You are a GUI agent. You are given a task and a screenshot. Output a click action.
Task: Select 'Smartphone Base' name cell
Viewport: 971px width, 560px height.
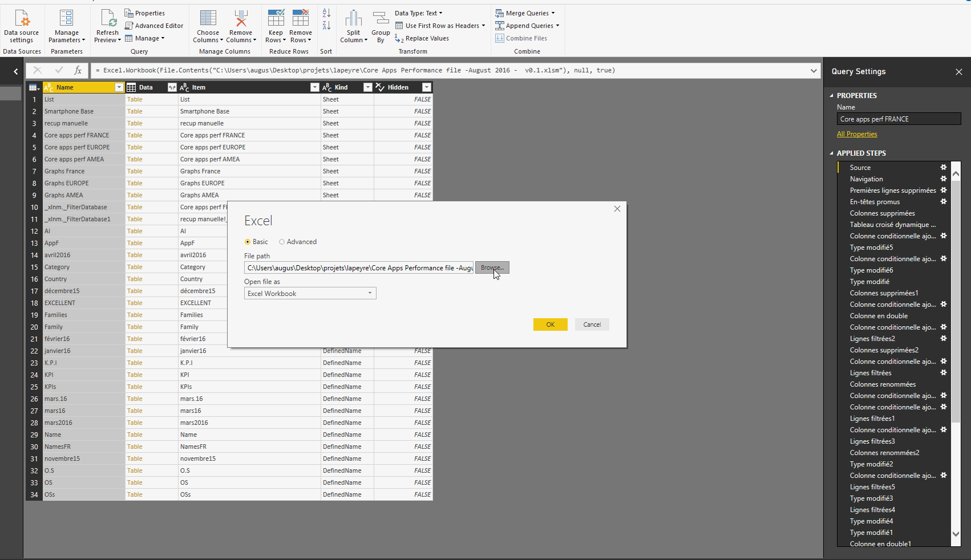click(x=84, y=111)
